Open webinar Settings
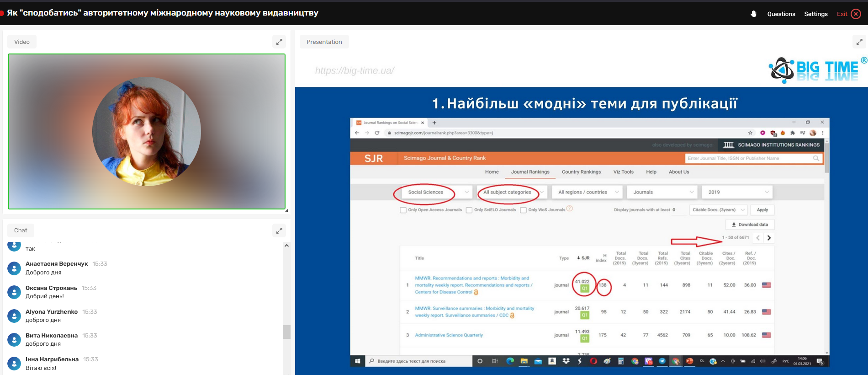This screenshot has height=375, width=868. [x=816, y=14]
